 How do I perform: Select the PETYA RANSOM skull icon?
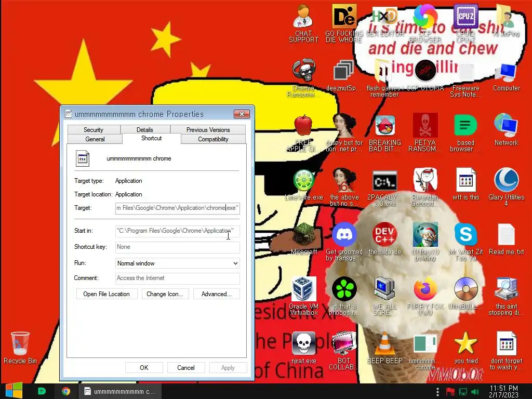pos(425,132)
